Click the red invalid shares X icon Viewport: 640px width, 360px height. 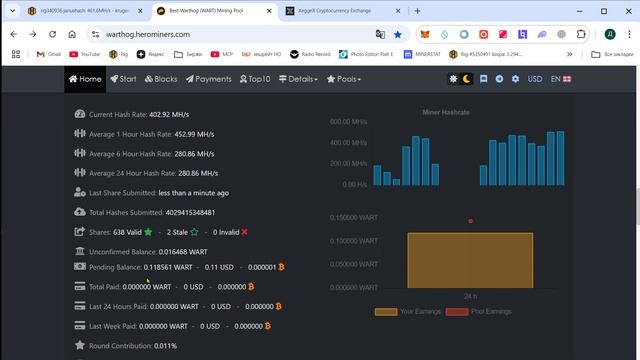point(244,232)
